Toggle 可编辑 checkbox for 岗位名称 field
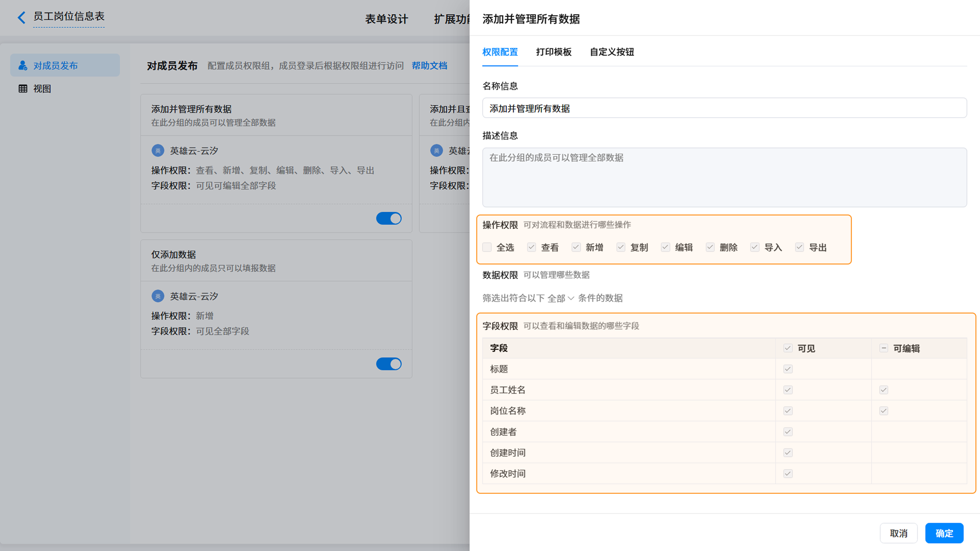 tap(884, 411)
